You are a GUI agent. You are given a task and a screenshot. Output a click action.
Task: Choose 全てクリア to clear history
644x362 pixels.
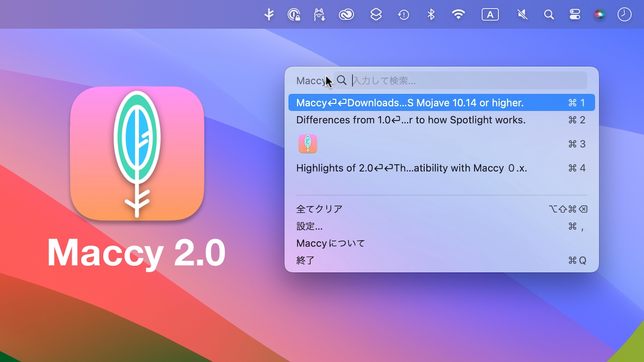click(x=442, y=209)
